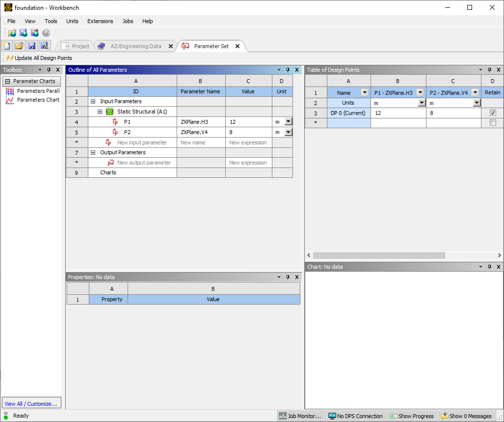The height and width of the screenshot is (422, 504).
Task: Pin the Chart panel
Action: (490, 267)
